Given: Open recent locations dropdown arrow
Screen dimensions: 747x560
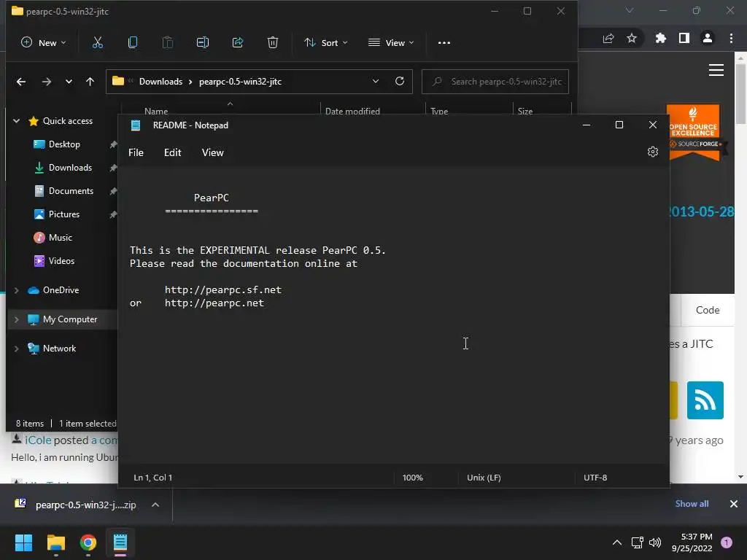Looking at the screenshot, I should 69,82.
